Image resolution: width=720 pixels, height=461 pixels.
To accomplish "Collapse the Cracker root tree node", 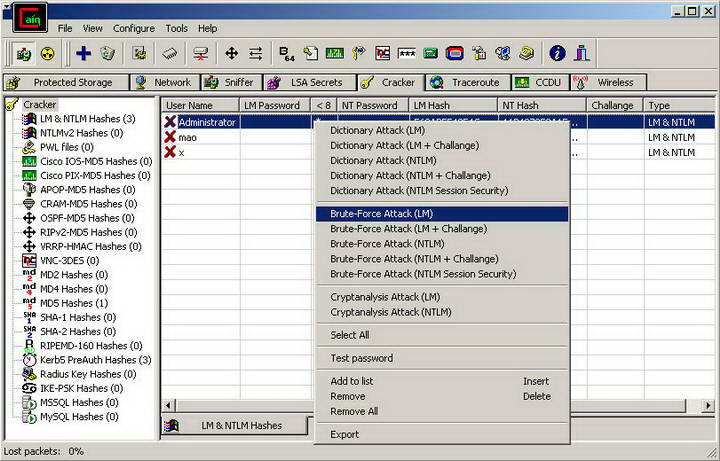I will point(40,105).
